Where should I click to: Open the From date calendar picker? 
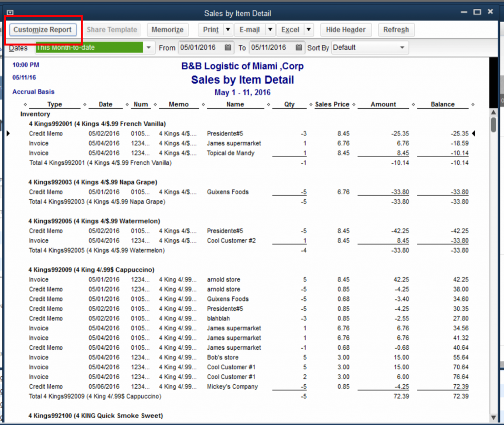tap(227, 48)
